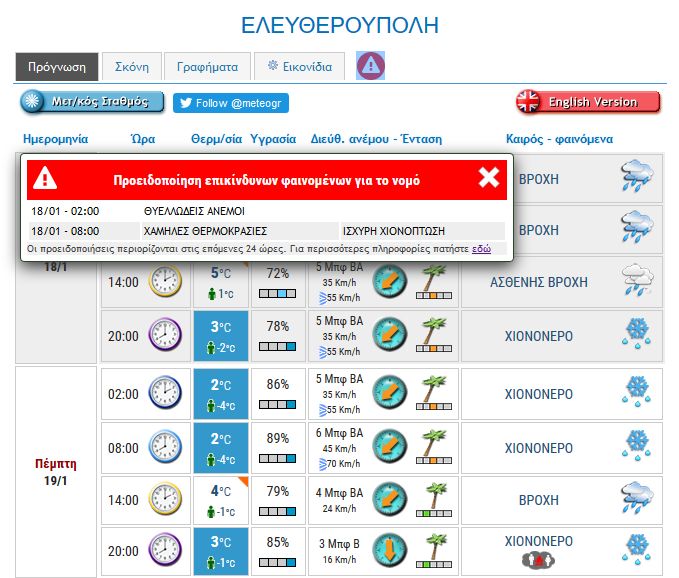The width and height of the screenshot is (679, 578).
Task: Click the warning triangle alert tab icon
Action: coord(371,66)
